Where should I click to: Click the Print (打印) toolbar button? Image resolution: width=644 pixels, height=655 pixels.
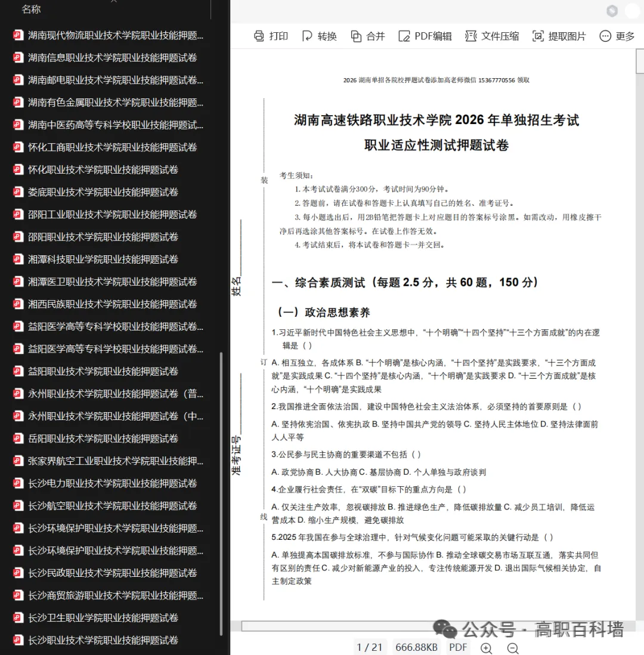coord(271,36)
